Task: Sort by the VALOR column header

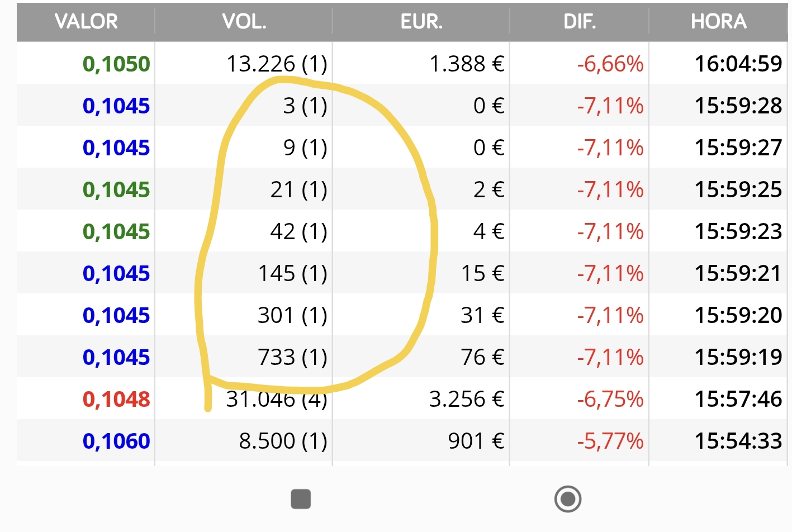Action: 86,22
